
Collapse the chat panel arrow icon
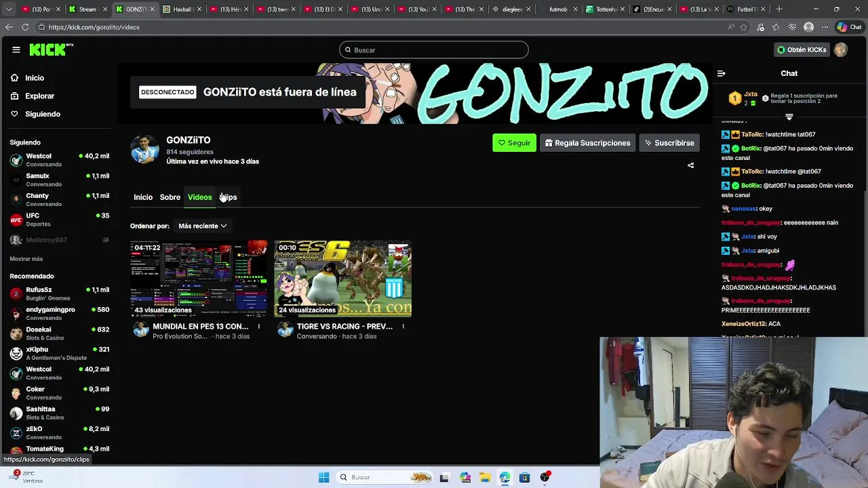point(722,73)
